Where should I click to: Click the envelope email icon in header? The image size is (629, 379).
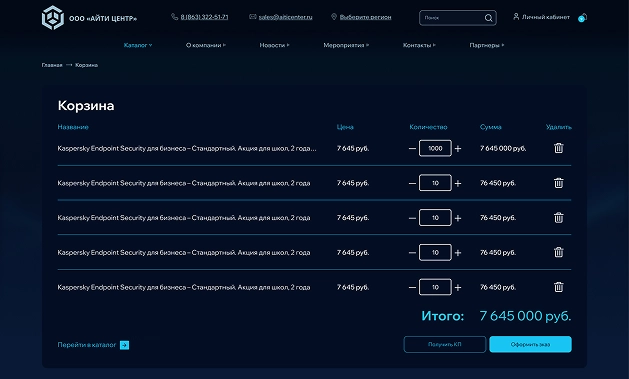pyautogui.click(x=253, y=17)
